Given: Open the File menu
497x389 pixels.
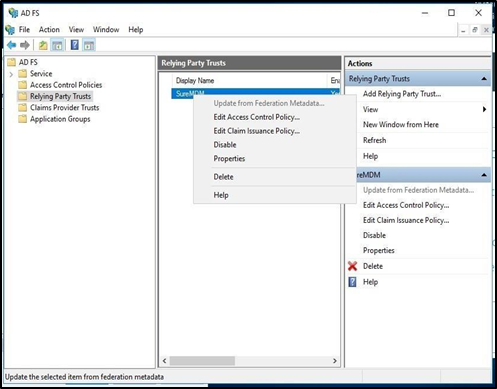Looking at the screenshot, I should click(x=24, y=30).
